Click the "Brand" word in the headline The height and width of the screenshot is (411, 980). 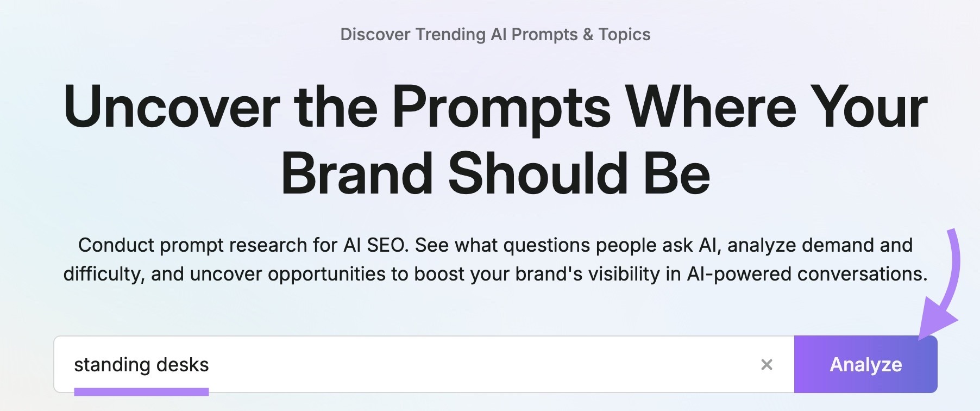tap(356, 173)
